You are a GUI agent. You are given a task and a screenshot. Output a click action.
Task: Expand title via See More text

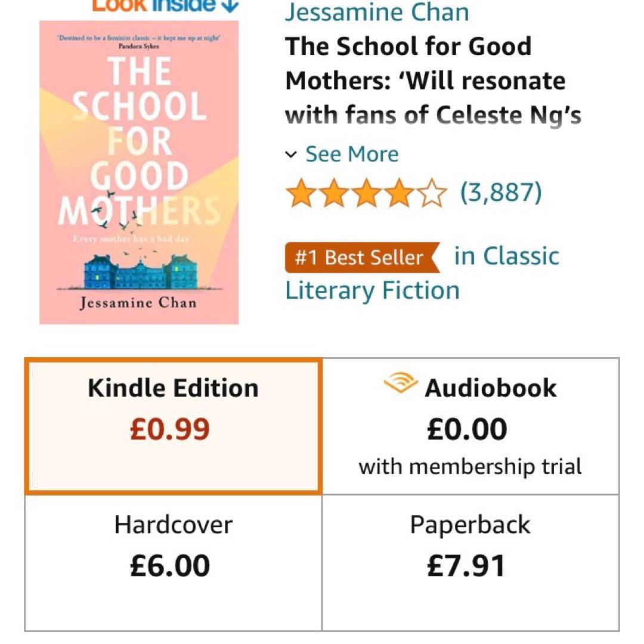(352, 154)
